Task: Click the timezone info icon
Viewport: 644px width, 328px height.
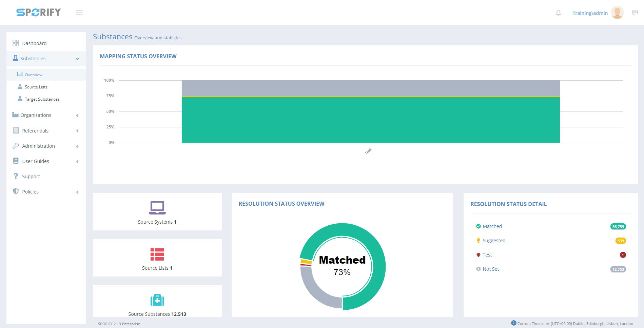Action: [x=513, y=323]
